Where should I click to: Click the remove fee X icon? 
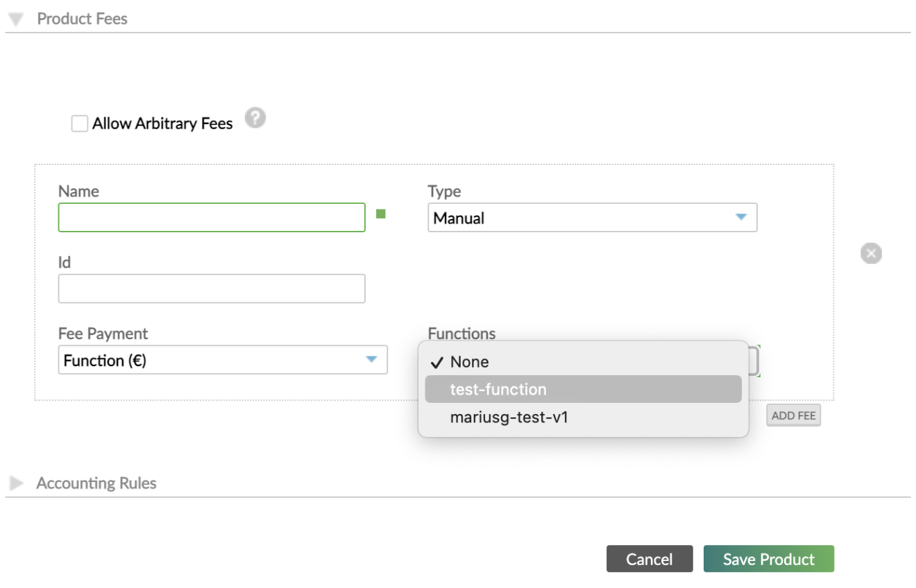pos(871,253)
